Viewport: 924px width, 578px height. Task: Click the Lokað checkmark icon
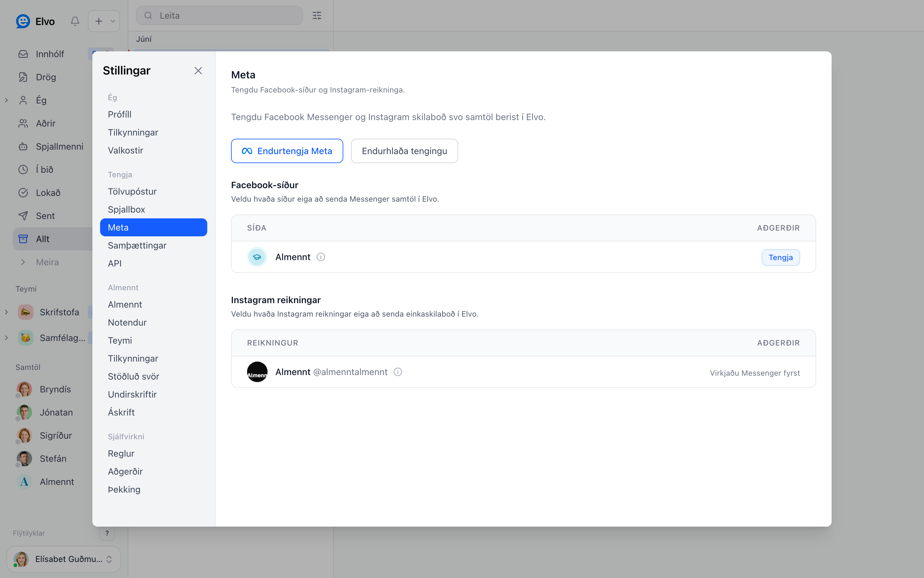coord(23,193)
